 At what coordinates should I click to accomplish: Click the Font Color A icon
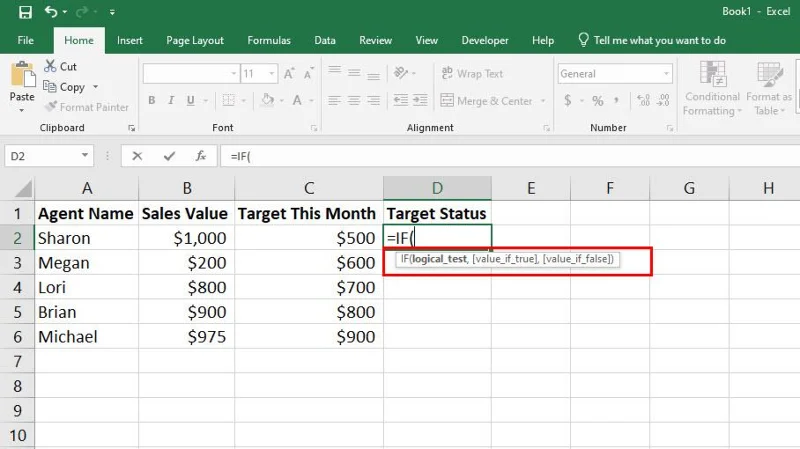(297, 101)
